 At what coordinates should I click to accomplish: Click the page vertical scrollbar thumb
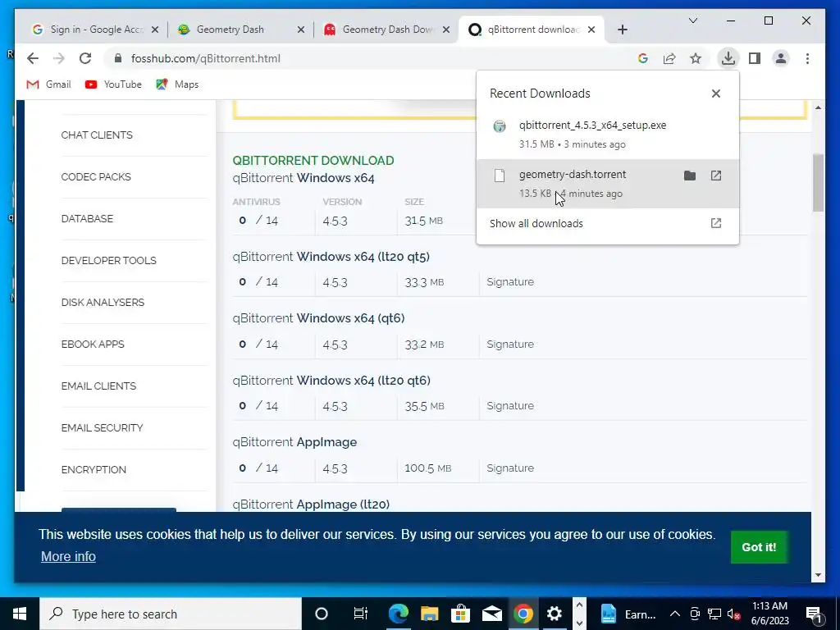(818, 182)
